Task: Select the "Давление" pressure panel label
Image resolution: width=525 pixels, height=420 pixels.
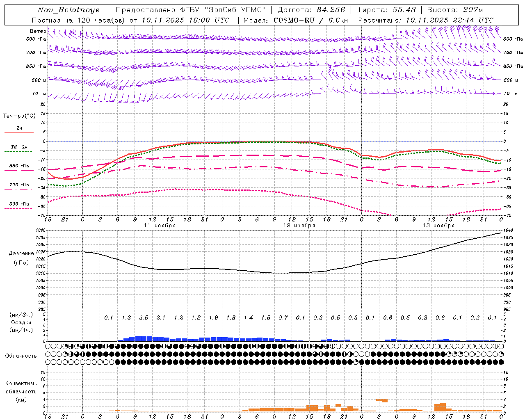Action: (x=21, y=253)
